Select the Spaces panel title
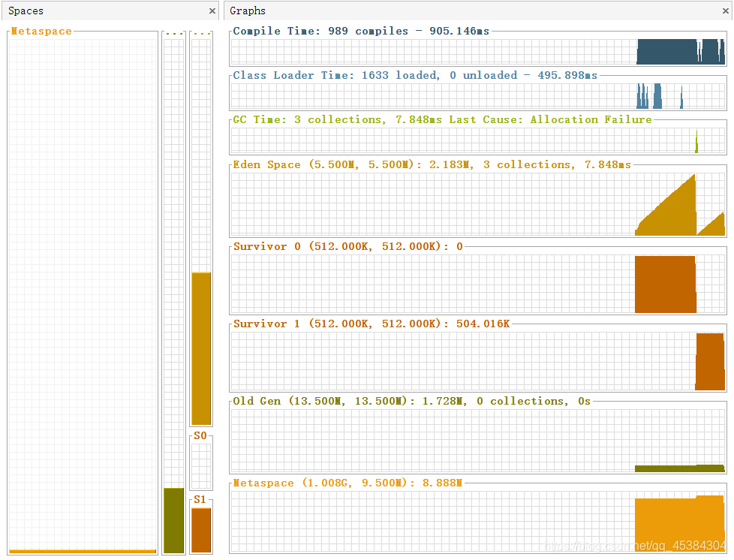Viewport: 734px width, 560px height. [x=26, y=11]
